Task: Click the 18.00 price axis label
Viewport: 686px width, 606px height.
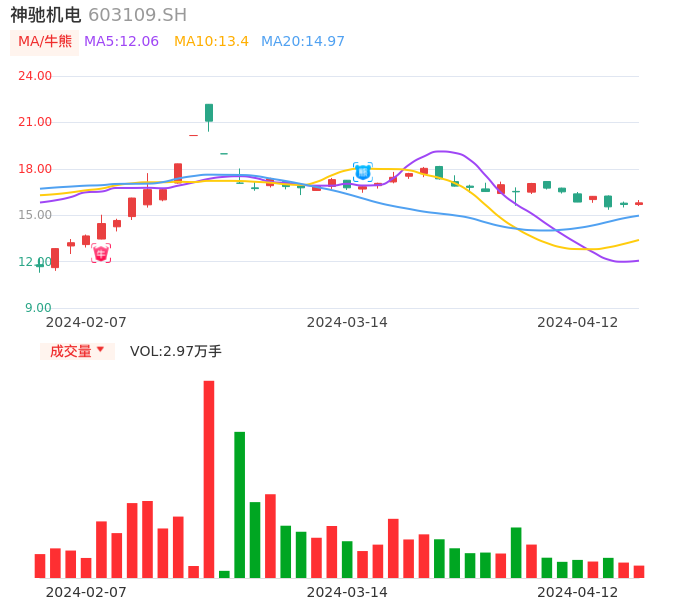Action: (35, 169)
